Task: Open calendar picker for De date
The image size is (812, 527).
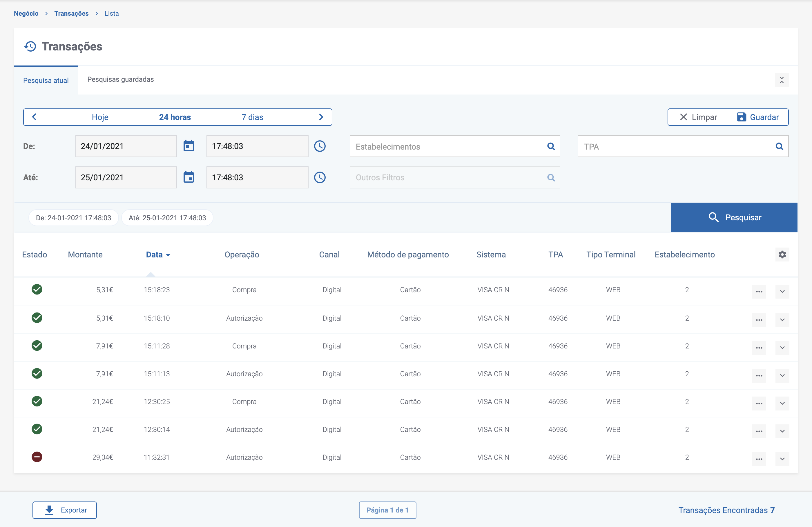Action: 189,146
